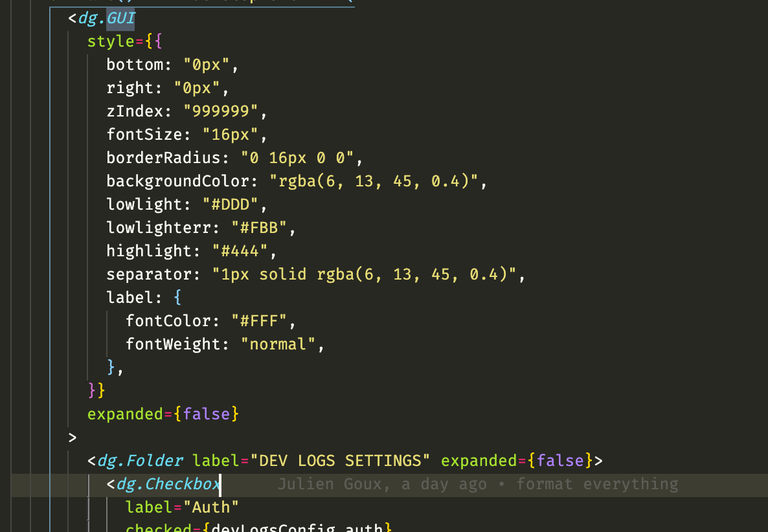The width and height of the screenshot is (768, 532).
Task: Click the backgroundColor rgba value string
Action: [374, 181]
